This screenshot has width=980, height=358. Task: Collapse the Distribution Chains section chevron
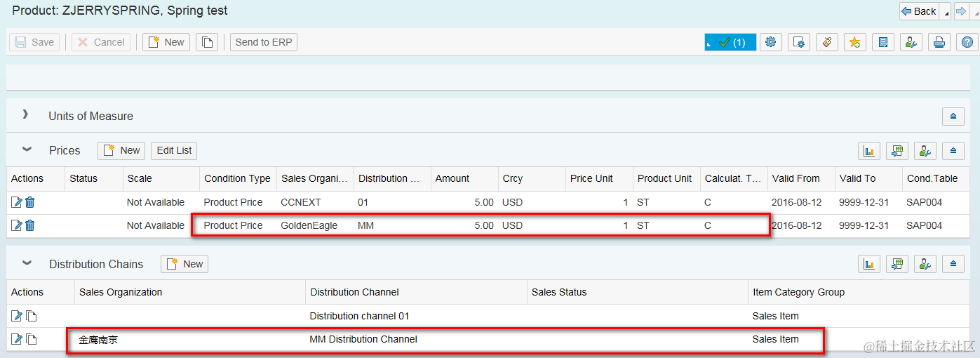[x=27, y=263]
